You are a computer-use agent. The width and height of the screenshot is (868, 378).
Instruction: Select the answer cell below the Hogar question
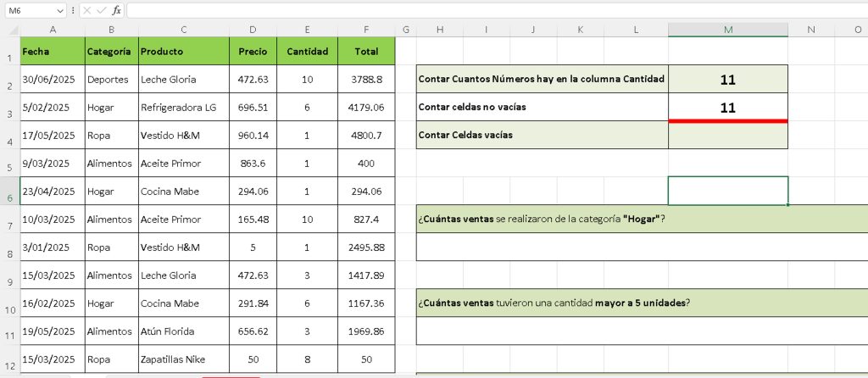point(642,247)
